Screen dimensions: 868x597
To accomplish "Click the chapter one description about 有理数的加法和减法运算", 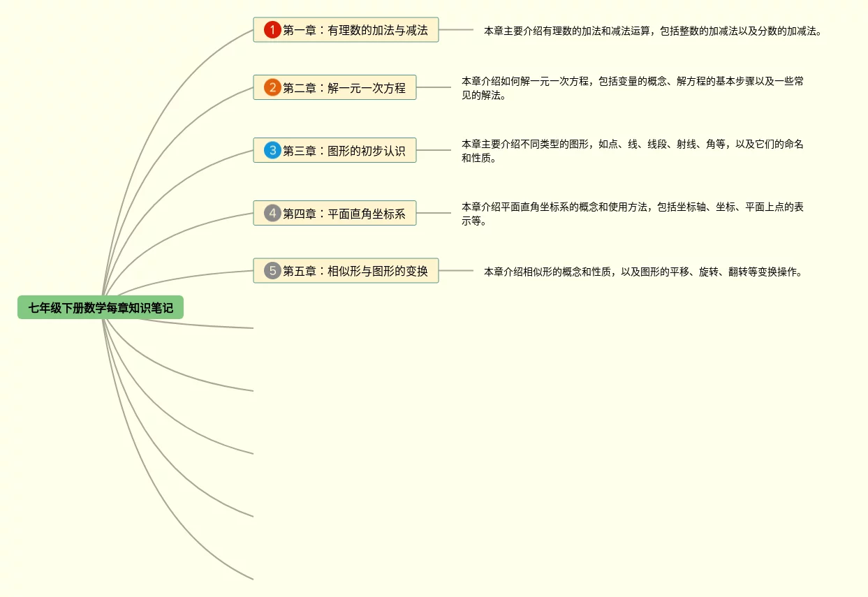I will 653,31.
